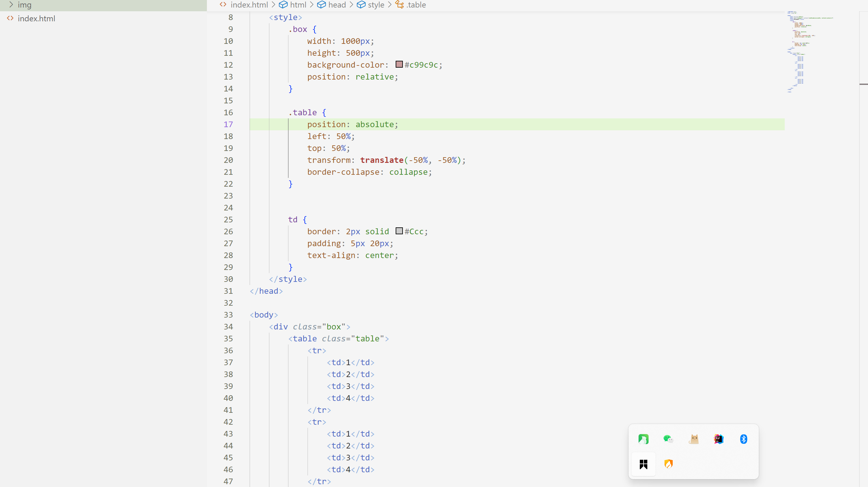Open the green bird app tray icon

pyautogui.click(x=643, y=439)
